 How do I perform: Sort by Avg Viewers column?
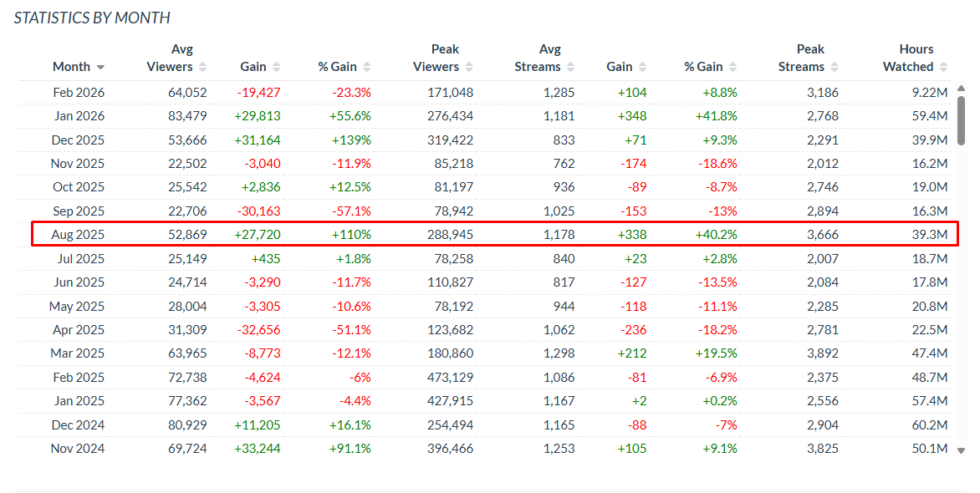tap(176, 58)
